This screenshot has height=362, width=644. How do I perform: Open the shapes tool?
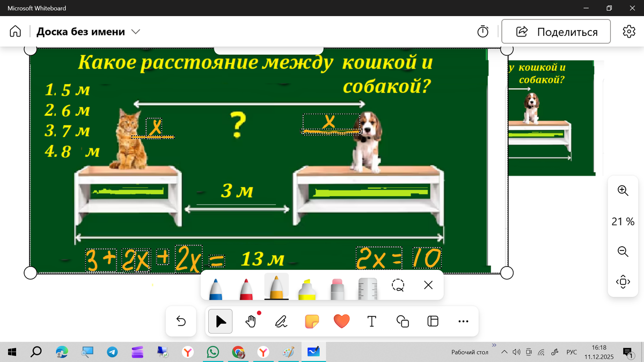(402, 321)
